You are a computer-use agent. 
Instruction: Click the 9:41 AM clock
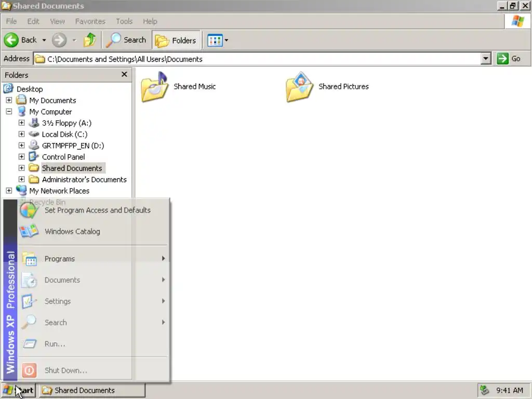pyautogui.click(x=510, y=390)
